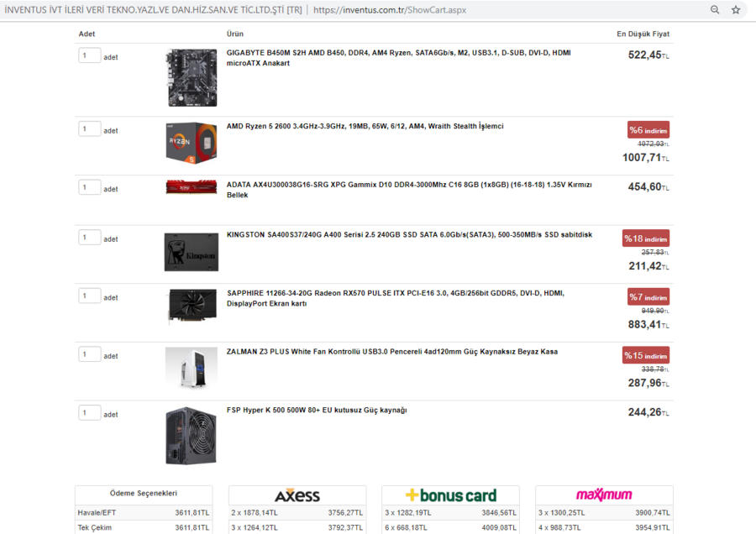The width and height of the screenshot is (756, 534).
Task: Select the Havale/EFT payment row
Action: point(143,513)
